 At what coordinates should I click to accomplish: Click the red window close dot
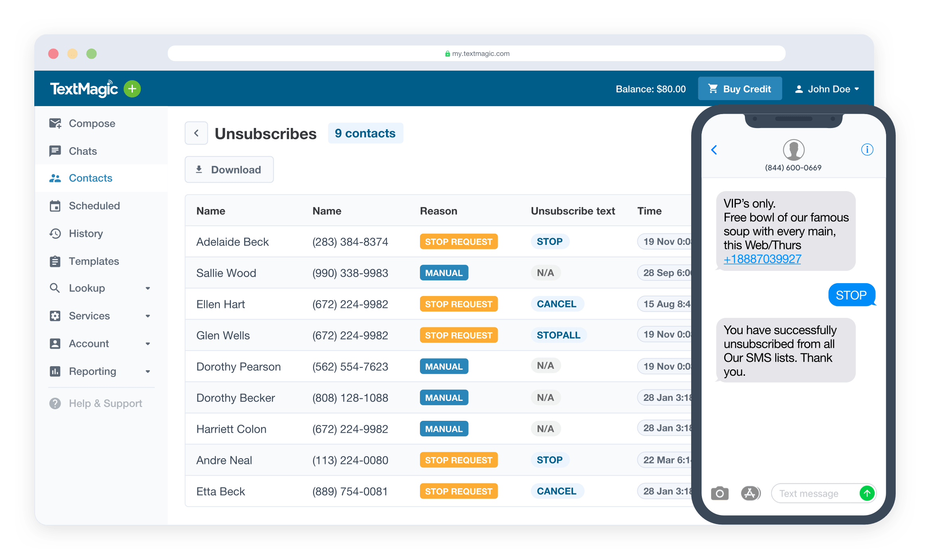pos(53,53)
